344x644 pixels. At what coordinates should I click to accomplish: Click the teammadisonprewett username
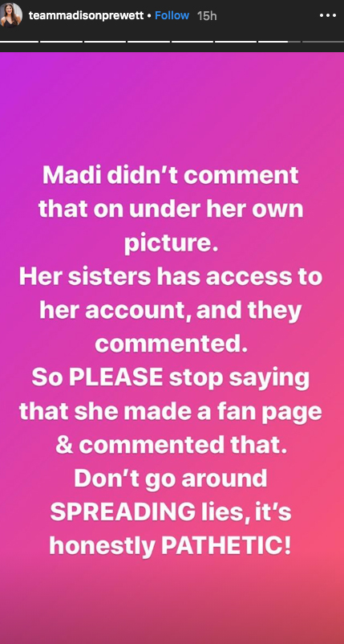point(86,15)
